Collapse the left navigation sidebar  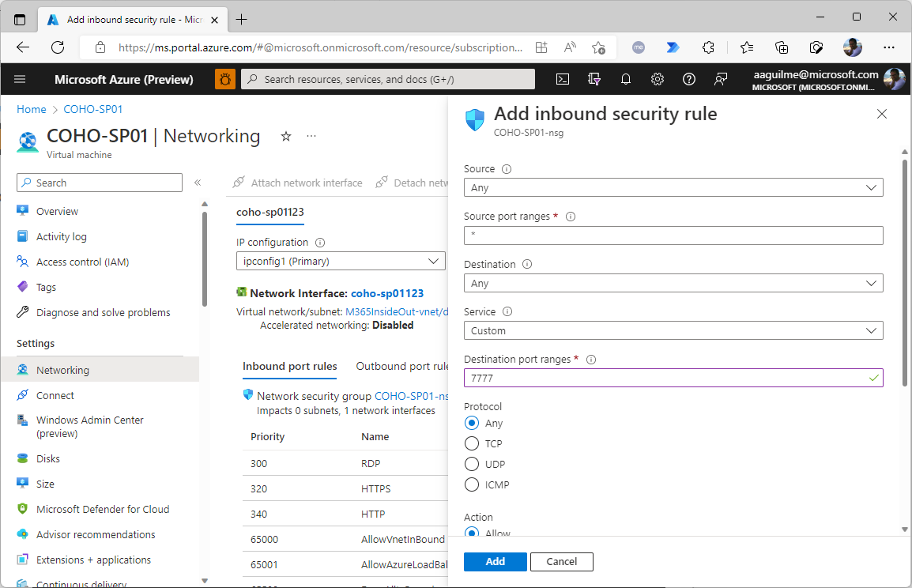click(198, 183)
